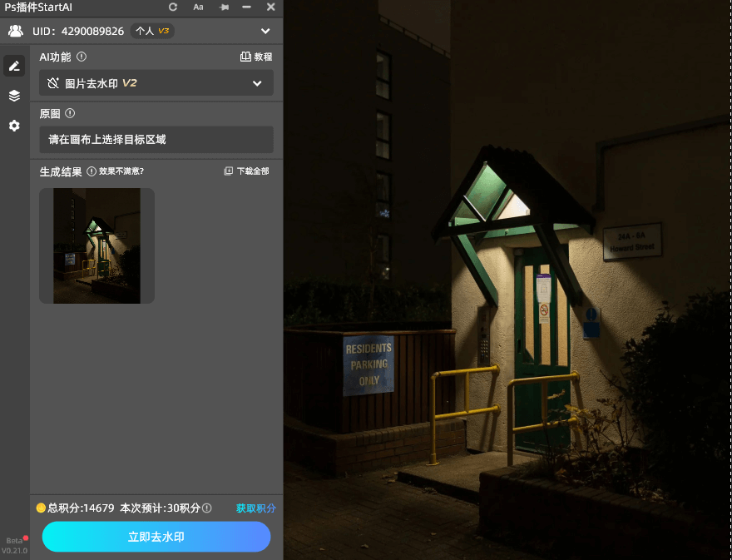Click the 获取积分 link
The height and width of the screenshot is (560, 732).
(x=255, y=508)
